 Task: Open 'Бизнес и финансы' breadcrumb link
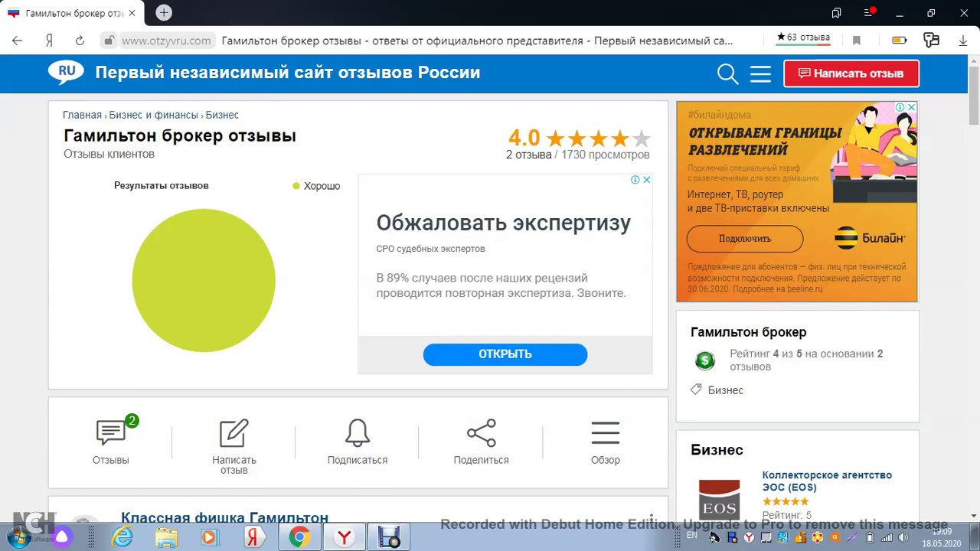[x=153, y=115]
